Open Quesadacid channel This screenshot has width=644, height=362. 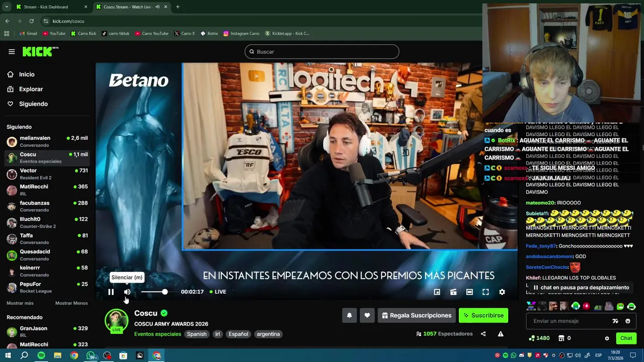pos(47,255)
